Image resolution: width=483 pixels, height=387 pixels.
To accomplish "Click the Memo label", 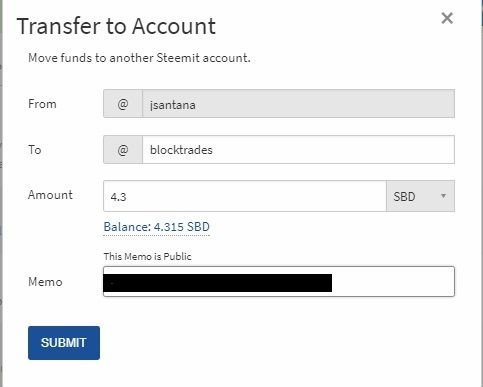I will 45,282.
